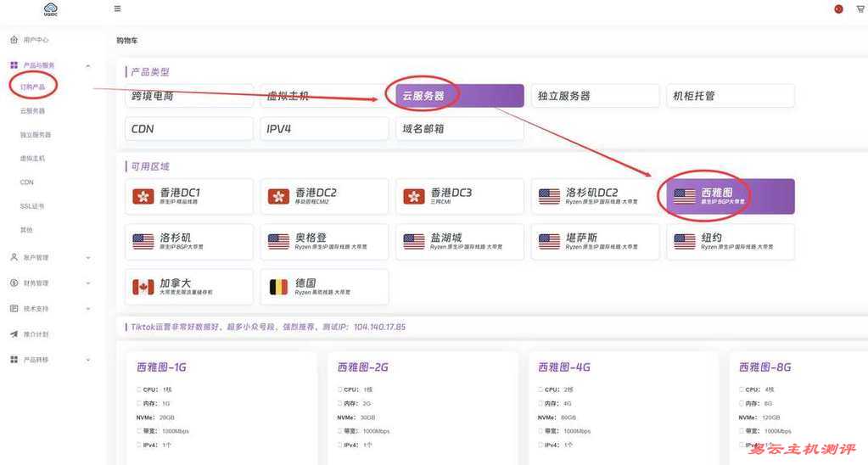
Task: Choose the 机柜托管 product type
Action: [x=731, y=96]
